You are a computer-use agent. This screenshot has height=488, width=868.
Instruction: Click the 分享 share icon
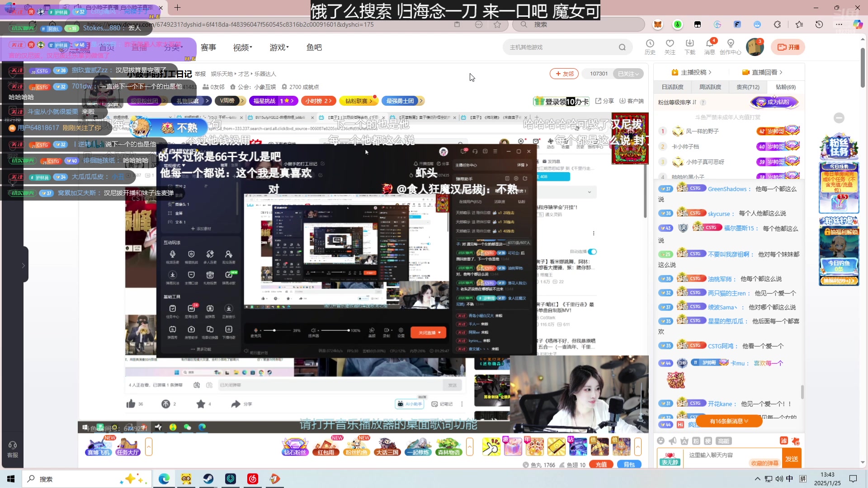coord(604,101)
